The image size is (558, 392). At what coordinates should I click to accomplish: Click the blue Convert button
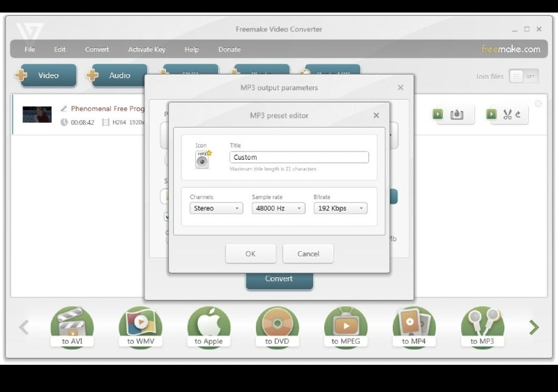coord(280,280)
